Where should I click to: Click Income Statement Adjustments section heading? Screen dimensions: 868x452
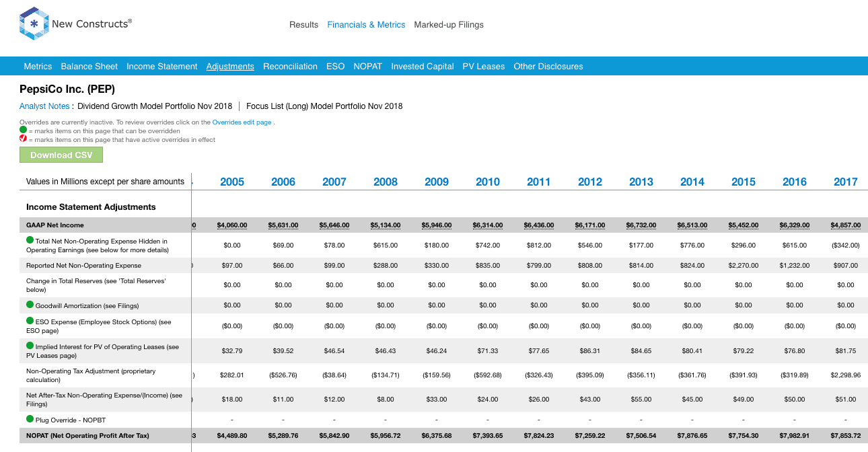pos(91,207)
